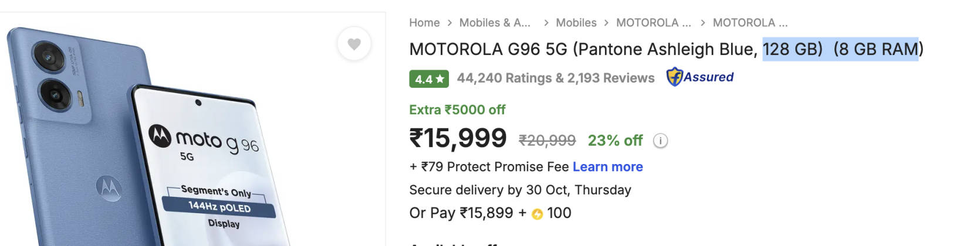Click the ₹15,999 price
Image resolution: width=980 pixels, height=246 pixels.
pyautogui.click(x=458, y=139)
